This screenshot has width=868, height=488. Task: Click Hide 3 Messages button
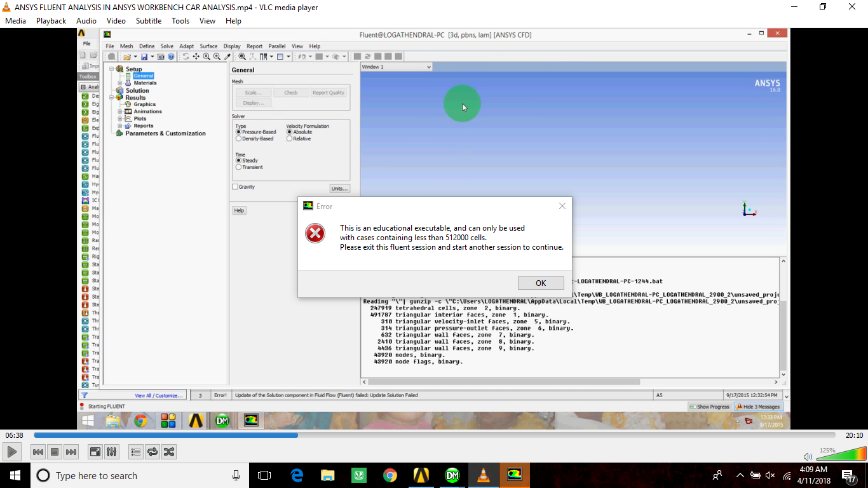click(x=758, y=407)
